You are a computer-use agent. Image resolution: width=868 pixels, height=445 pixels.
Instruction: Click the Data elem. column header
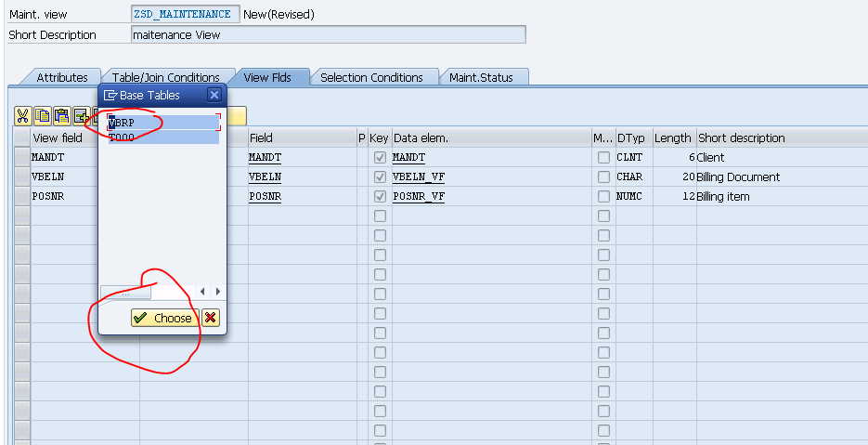point(492,137)
